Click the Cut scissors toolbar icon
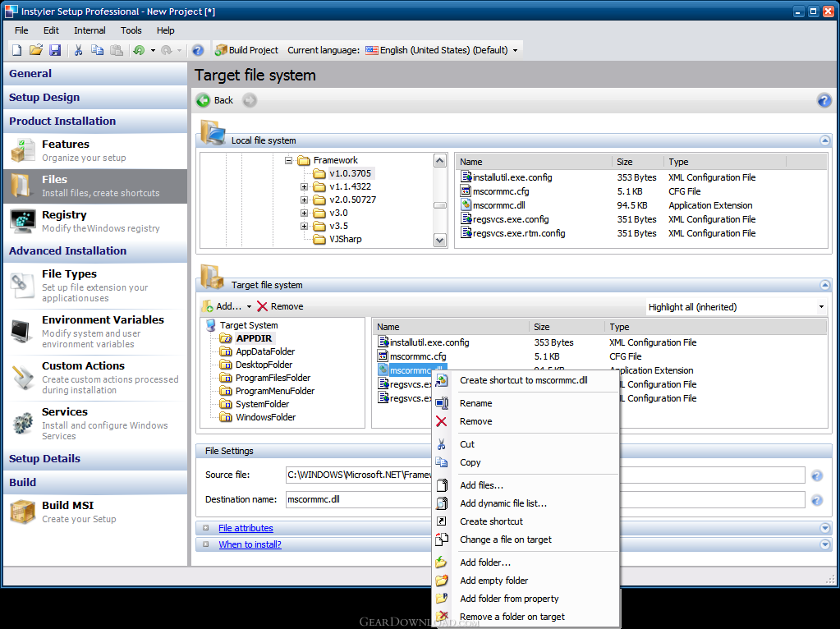The image size is (840, 629). pos(78,50)
